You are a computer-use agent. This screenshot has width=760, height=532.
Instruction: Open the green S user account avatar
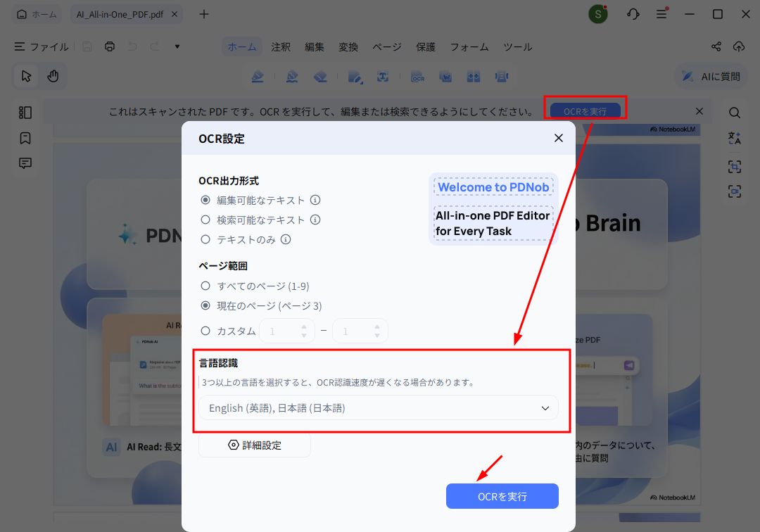(598, 14)
